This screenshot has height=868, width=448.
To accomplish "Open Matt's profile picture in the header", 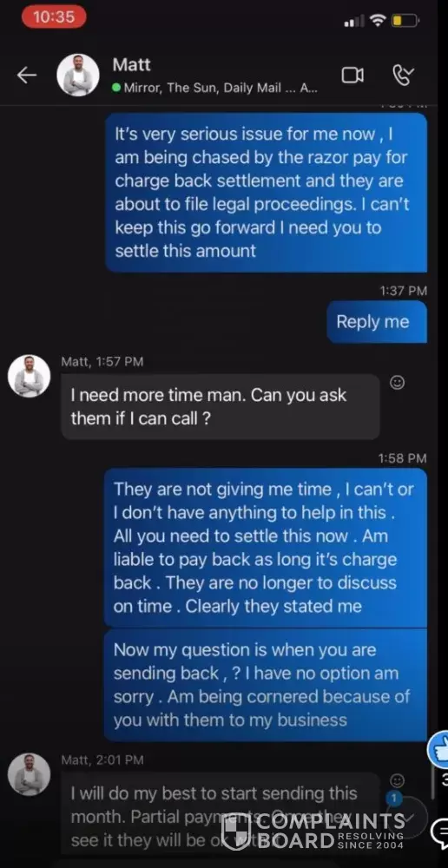I will tap(78, 76).
